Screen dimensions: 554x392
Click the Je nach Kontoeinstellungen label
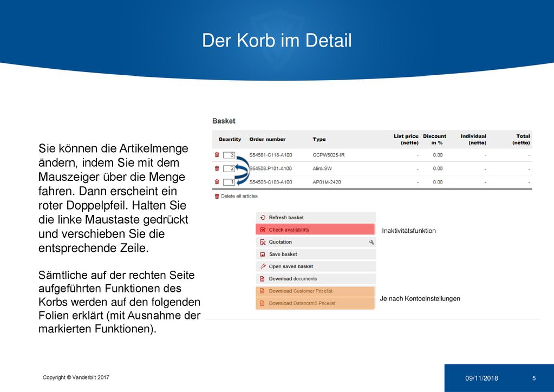tap(420, 298)
